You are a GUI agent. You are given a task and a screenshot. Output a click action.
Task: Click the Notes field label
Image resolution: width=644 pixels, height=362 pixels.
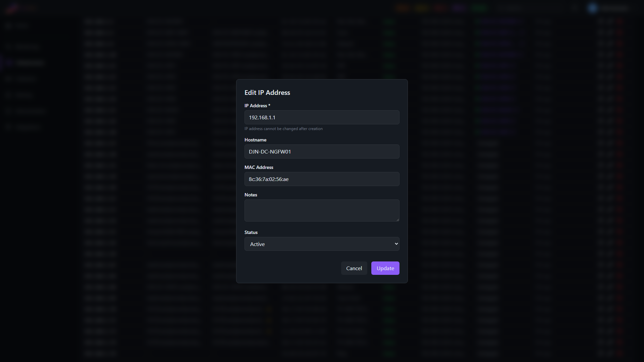[x=251, y=195]
